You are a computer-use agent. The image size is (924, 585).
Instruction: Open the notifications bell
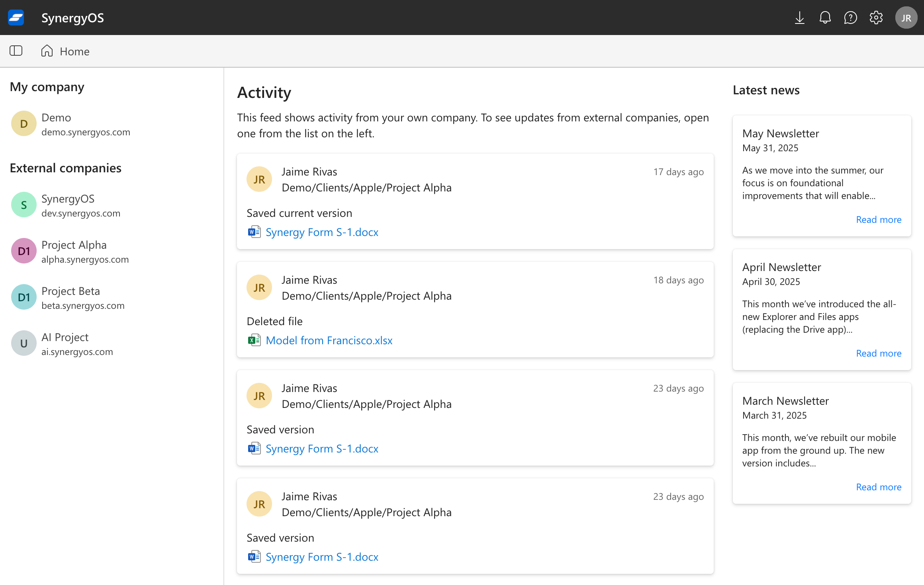pyautogui.click(x=825, y=18)
